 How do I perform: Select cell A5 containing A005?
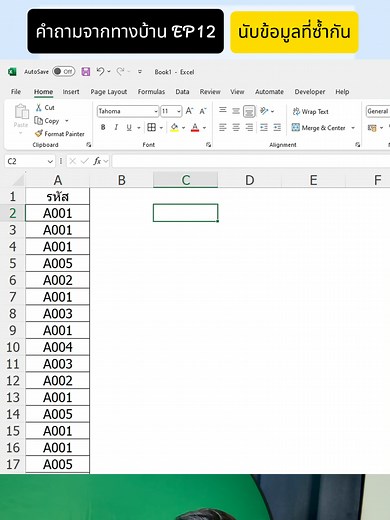(58, 263)
